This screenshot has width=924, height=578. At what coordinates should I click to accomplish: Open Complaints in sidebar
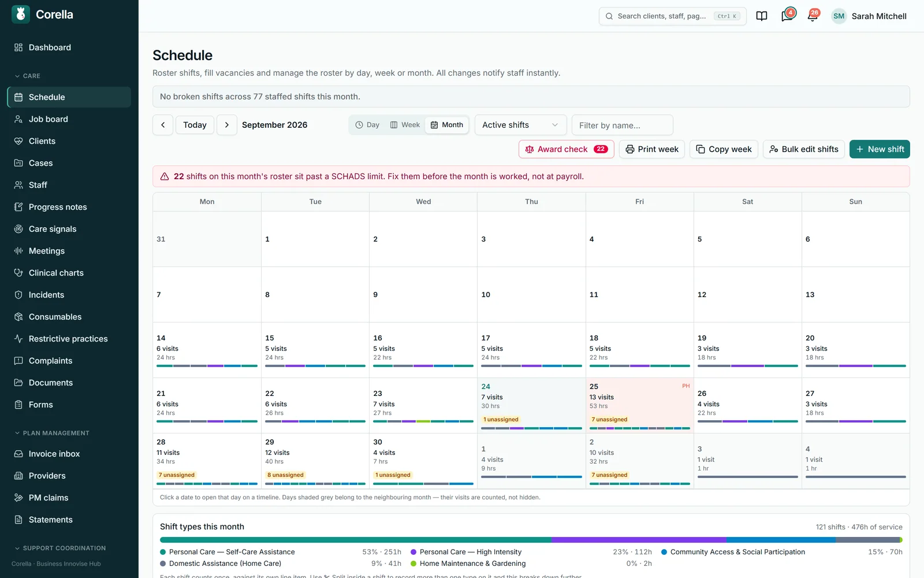(69, 361)
